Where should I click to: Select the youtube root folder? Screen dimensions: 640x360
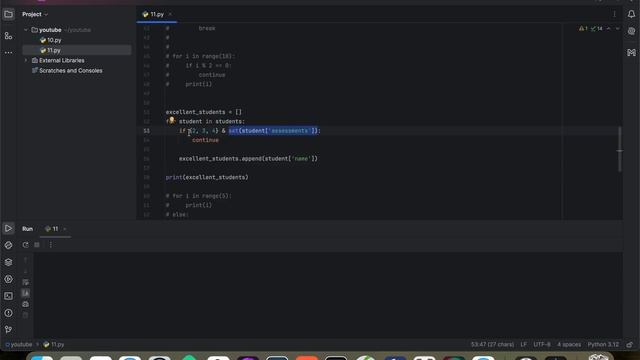click(50, 30)
